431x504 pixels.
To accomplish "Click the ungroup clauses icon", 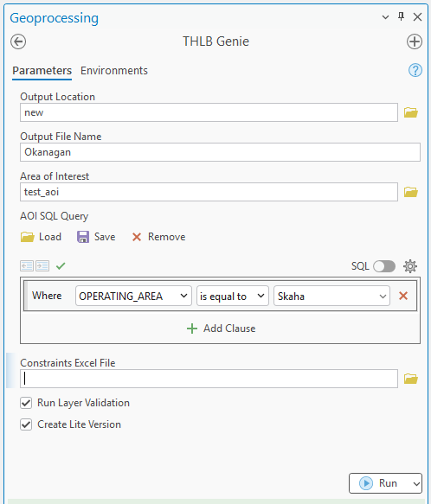I will tap(27, 265).
